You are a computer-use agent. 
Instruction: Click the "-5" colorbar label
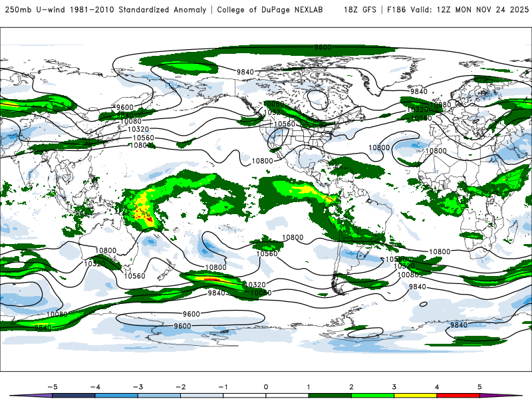pyautogui.click(x=53, y=387)
